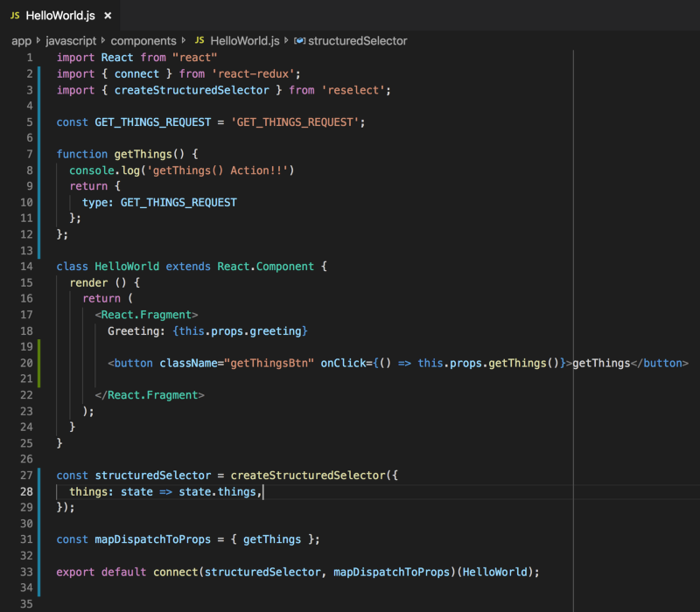This screenshot has width=700, height=612.
Task: Click 'render' method on line 15
Action: (88, 282)
